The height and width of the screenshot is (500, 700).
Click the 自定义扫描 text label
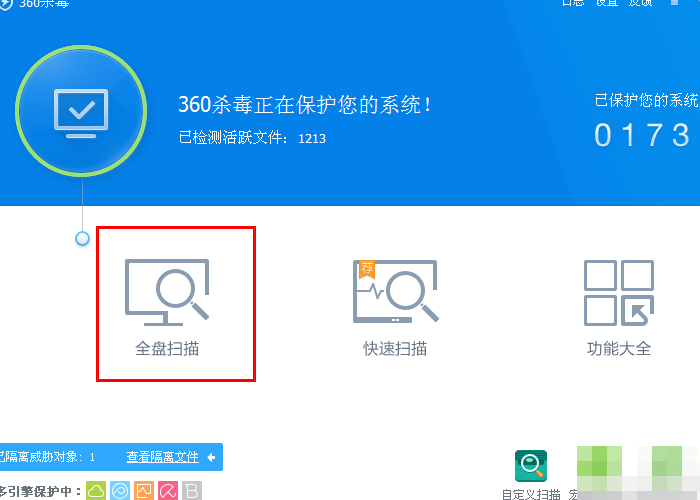[531, 494]
